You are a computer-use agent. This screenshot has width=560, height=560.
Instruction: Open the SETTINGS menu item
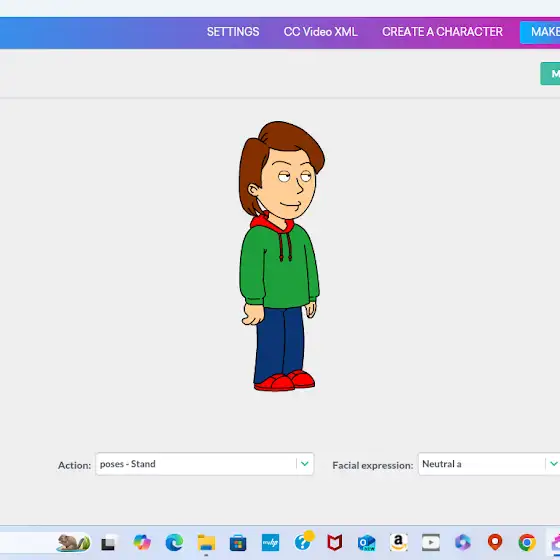tap(233, 32)
